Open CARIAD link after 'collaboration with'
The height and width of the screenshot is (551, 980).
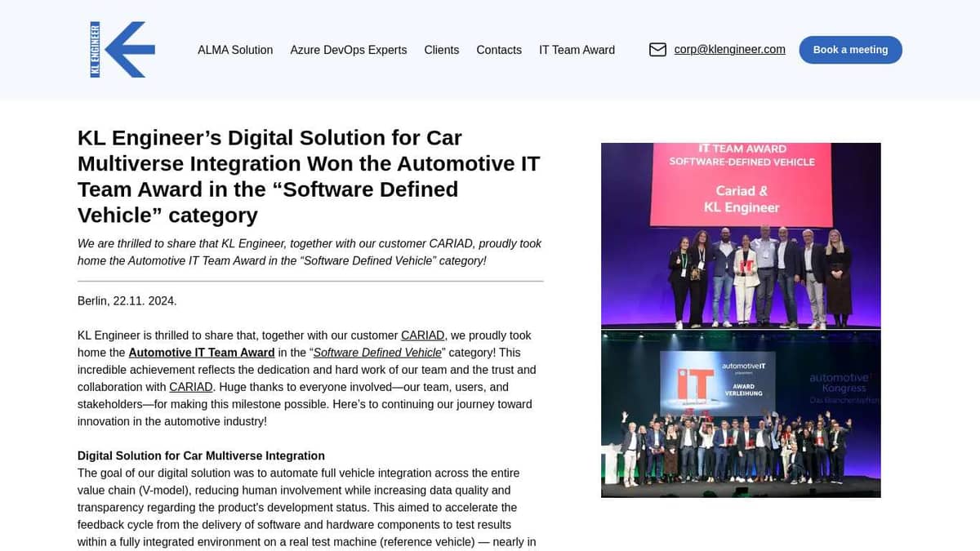(190, 387)
